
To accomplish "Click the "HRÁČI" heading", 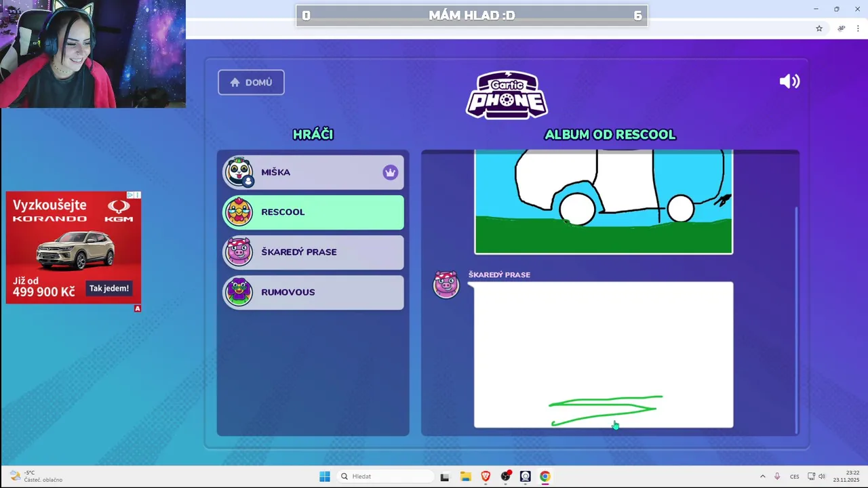I will 313,134.
